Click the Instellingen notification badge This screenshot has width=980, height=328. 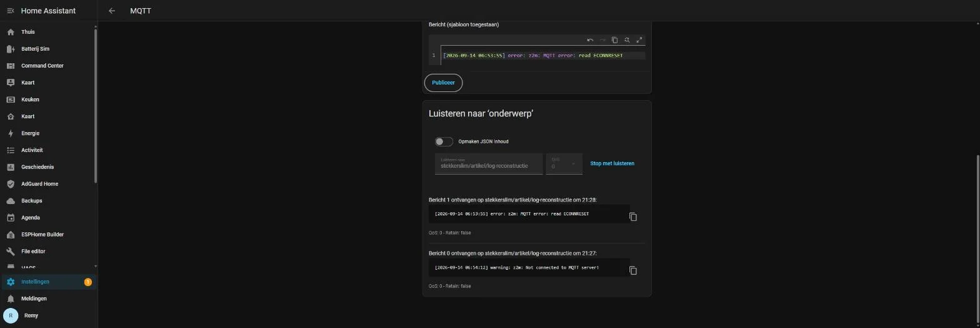coord(88,282)
